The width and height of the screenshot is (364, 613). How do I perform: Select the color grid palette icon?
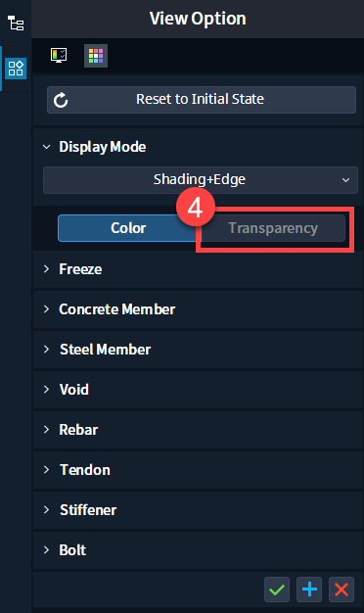(x=96, y=56)
